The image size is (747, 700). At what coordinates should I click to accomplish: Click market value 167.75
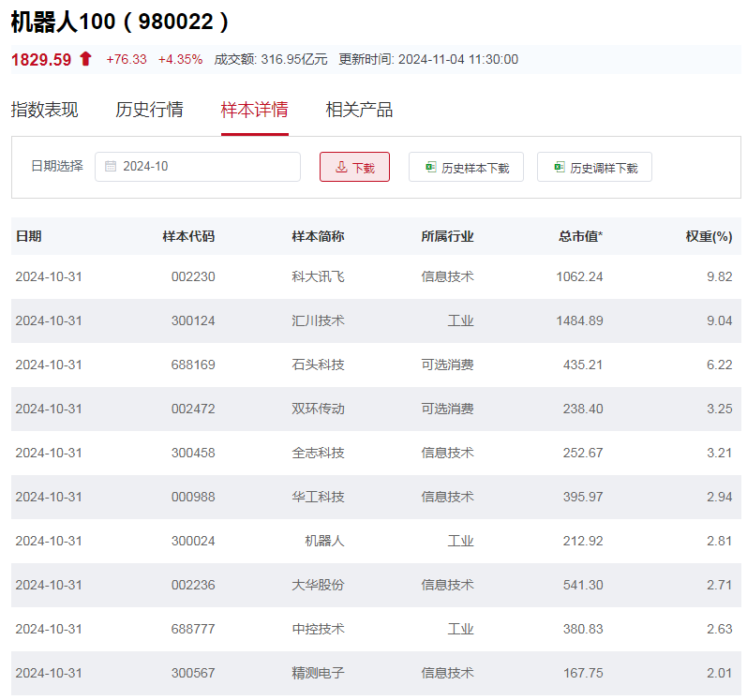[x=583, y=673]
